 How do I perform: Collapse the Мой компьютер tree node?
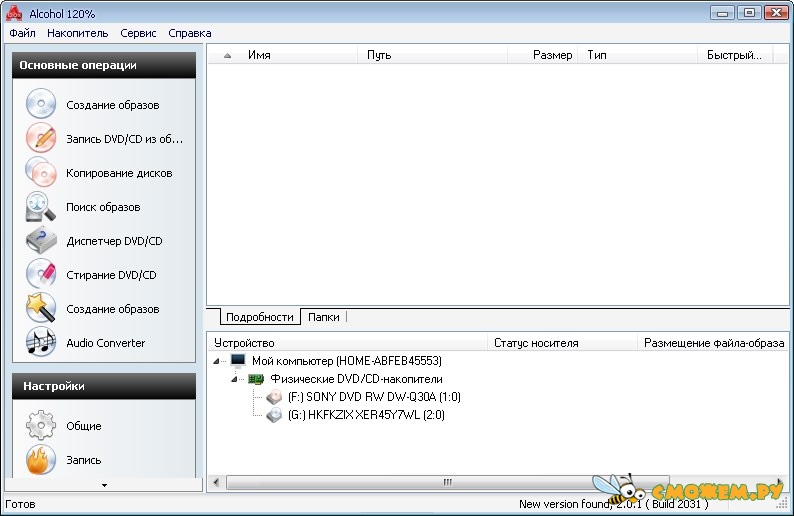tap(217, 361)
